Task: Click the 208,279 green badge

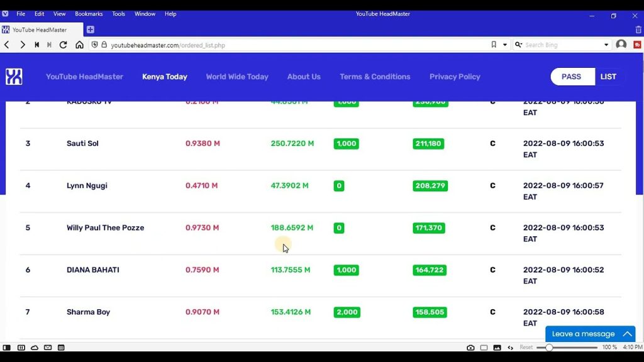Action: click(x=430, y=186)
